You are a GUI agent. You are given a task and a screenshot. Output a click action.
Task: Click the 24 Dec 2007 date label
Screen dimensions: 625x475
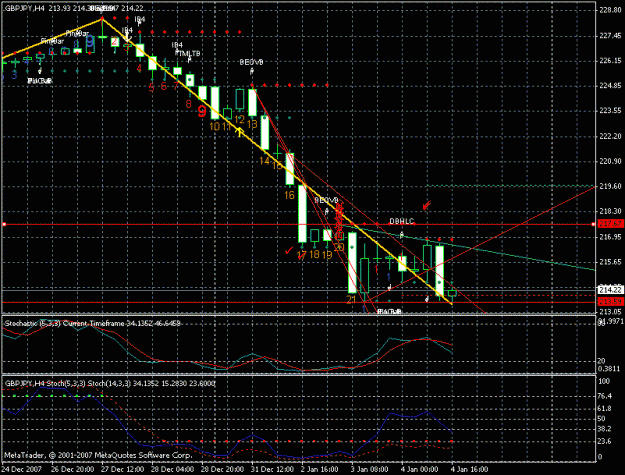(x=22, y=469)
